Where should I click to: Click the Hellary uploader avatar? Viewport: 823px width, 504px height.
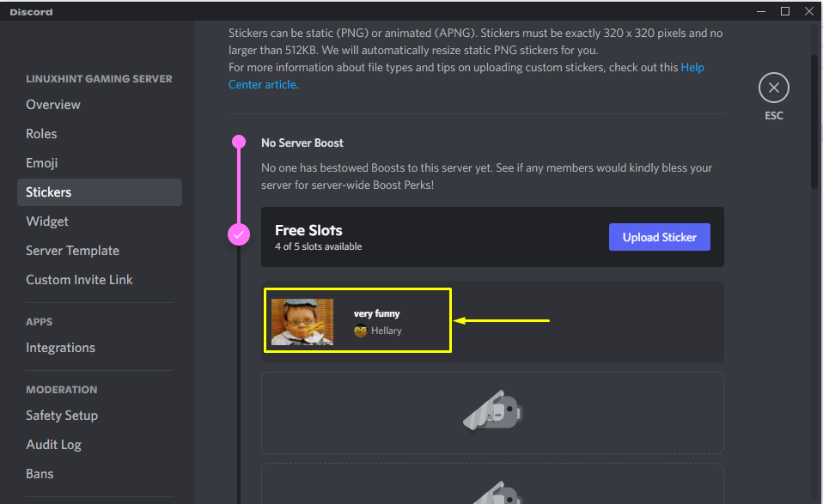click(360, 331)
